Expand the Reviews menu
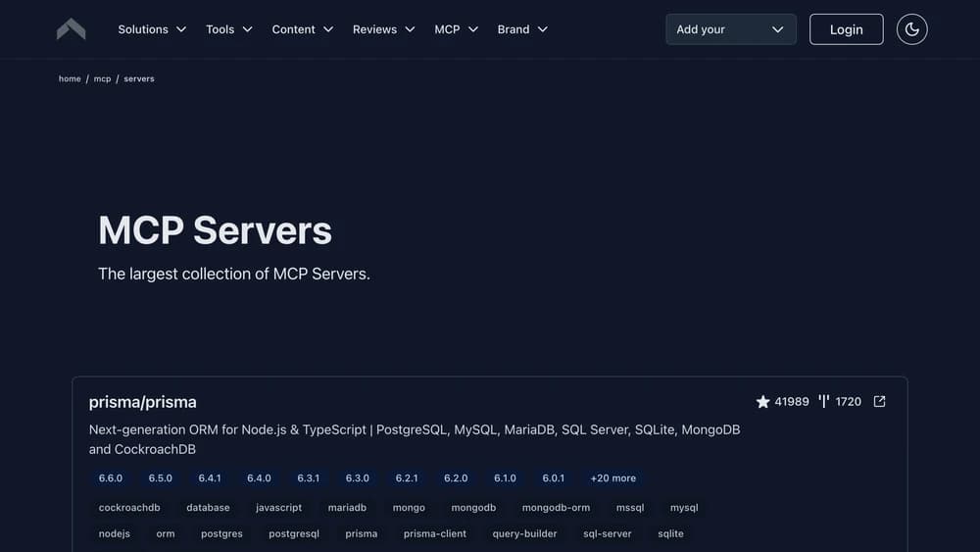 tap(383, 29)
